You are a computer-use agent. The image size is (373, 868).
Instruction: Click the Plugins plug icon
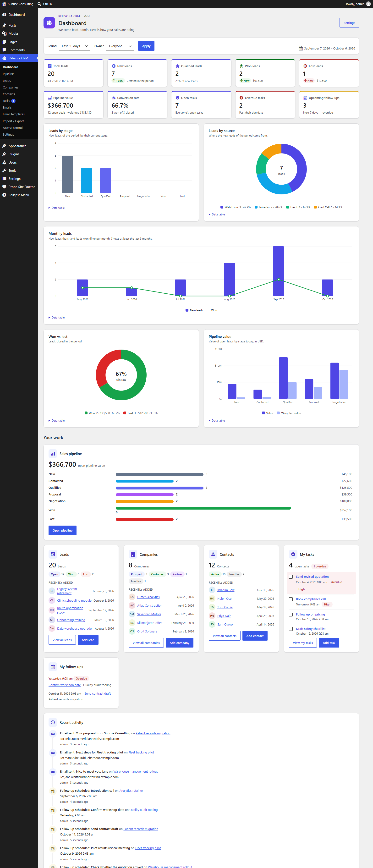[4, 154]
